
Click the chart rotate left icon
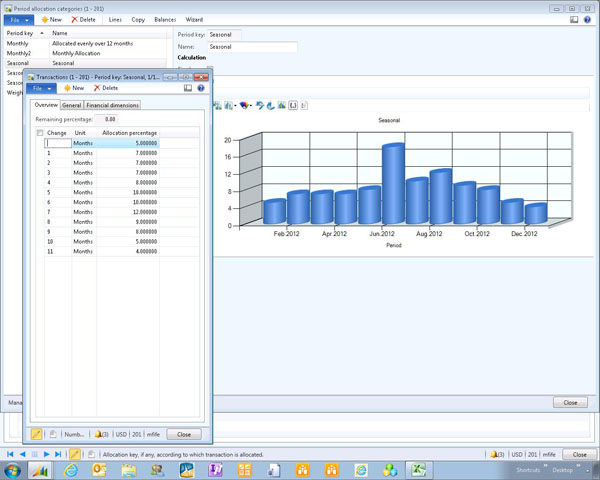click(x=260, y=105)
